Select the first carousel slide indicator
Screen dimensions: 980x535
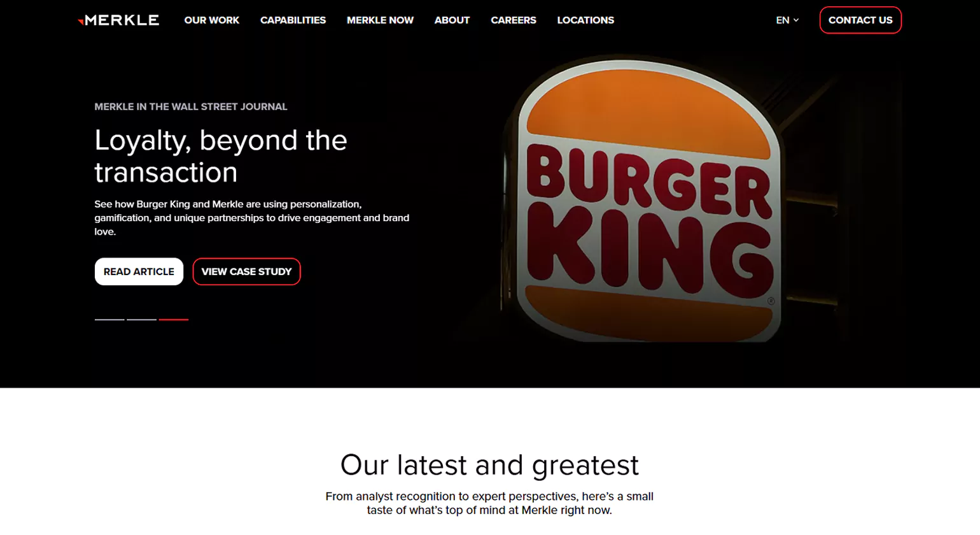pos(109,319)
